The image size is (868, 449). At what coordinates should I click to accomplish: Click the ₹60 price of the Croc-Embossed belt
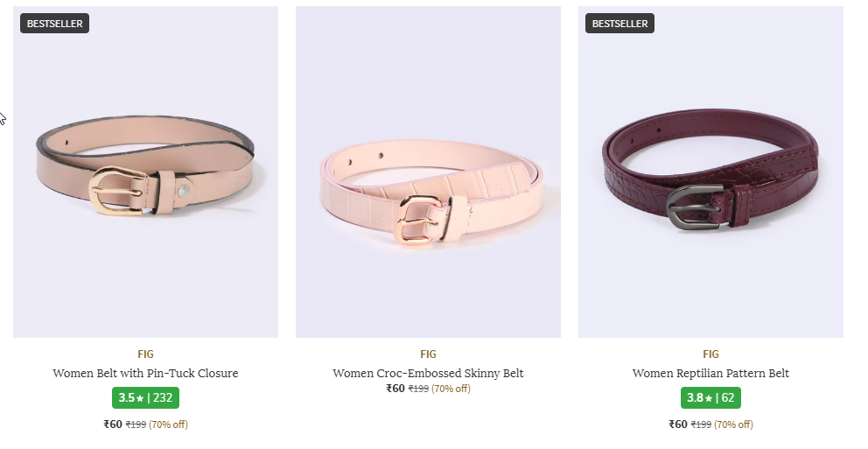(395, 389)
